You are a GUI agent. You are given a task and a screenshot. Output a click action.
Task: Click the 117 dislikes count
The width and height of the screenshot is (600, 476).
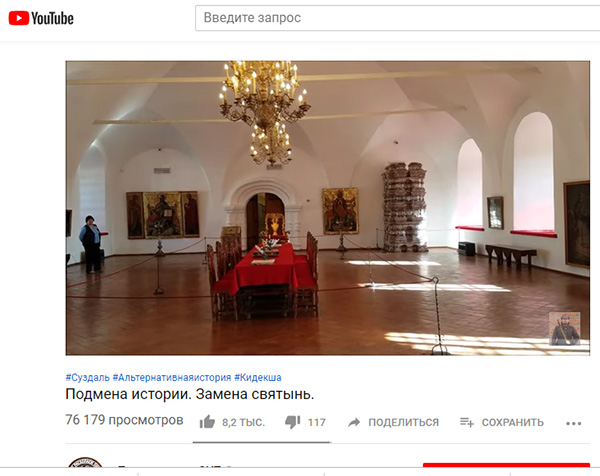pos(316,422)
